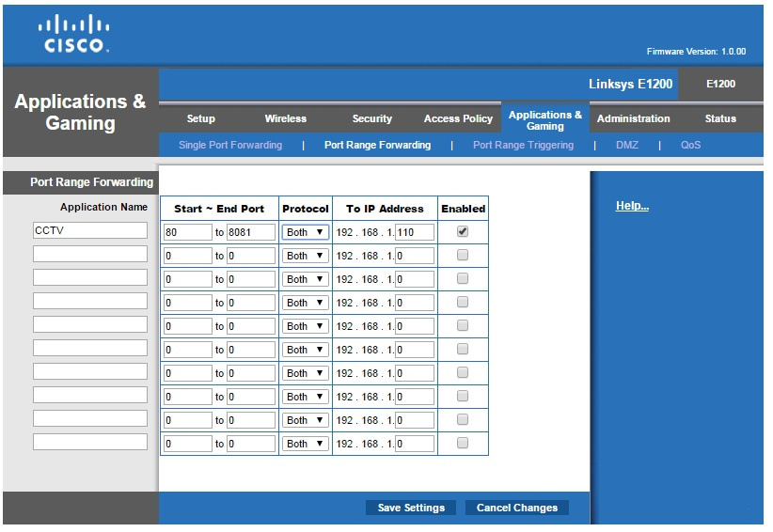
Task: Go to Port Range Triggering
Action: coord(523,145)
